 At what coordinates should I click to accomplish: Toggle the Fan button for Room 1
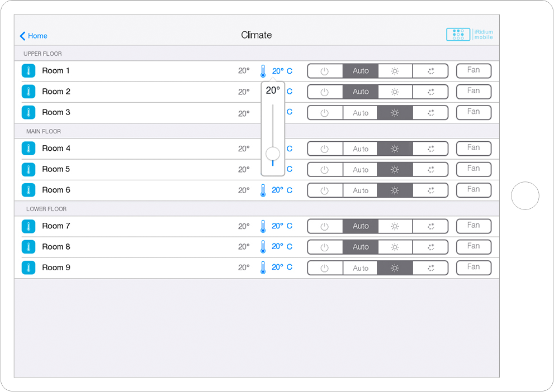coord(473,71)
